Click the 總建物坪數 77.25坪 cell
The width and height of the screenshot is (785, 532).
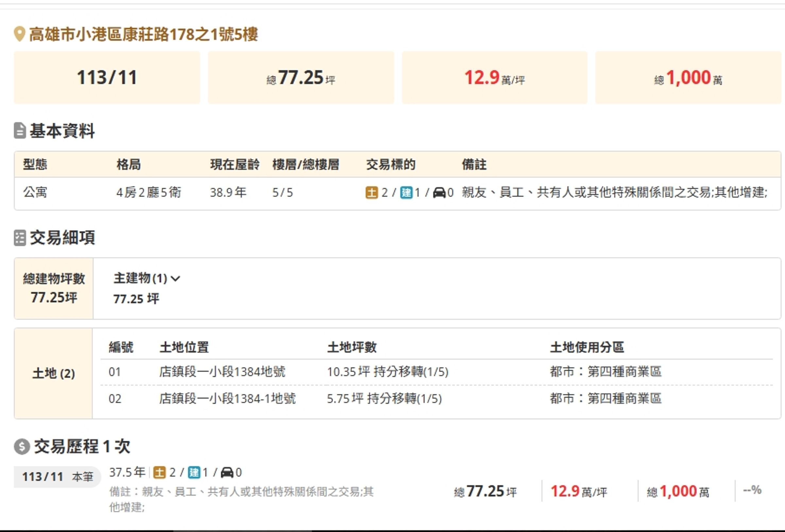pyautogui.click(x=54, y=289)
